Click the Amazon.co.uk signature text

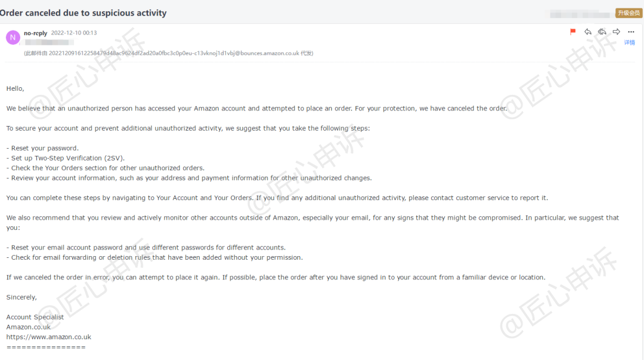pos(29,327)
